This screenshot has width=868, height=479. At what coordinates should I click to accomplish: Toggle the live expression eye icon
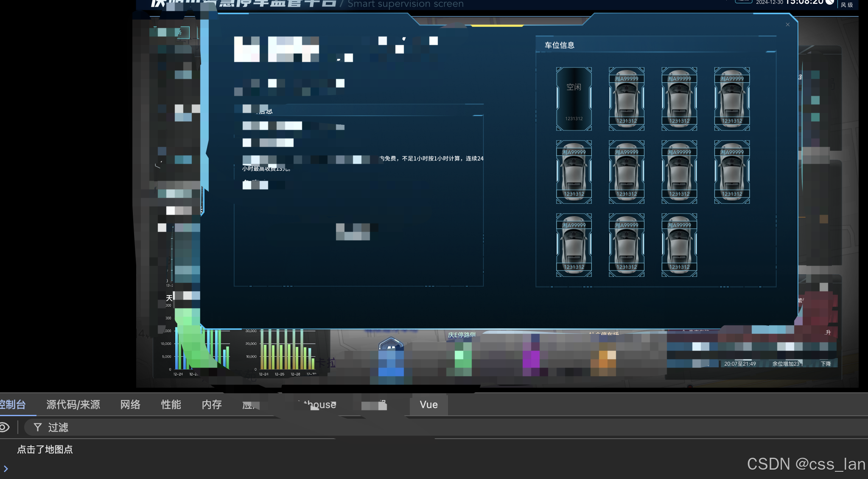click(4, 427)
